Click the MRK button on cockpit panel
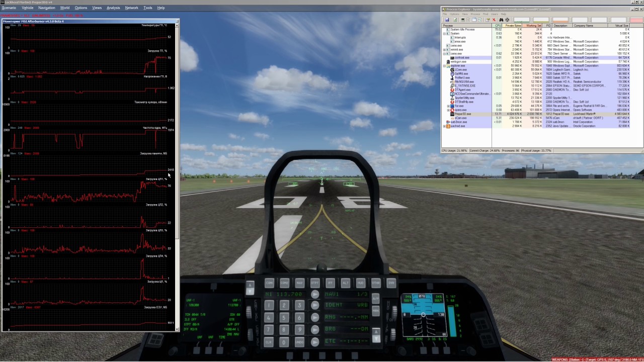Viewport: 644px width, 362px height. [x=376, y=311]
